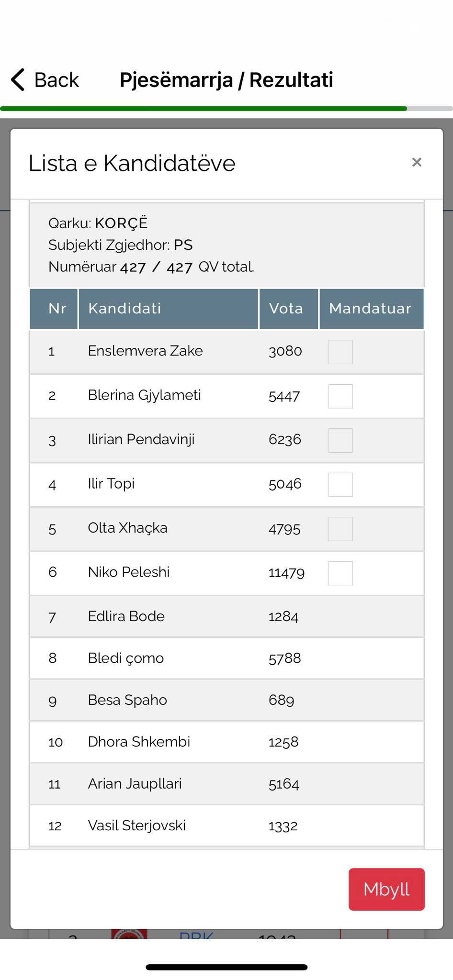This screenshot has width=453, height=980.
Task: Tap the Back chevron arrow icon
Action: 18,79
